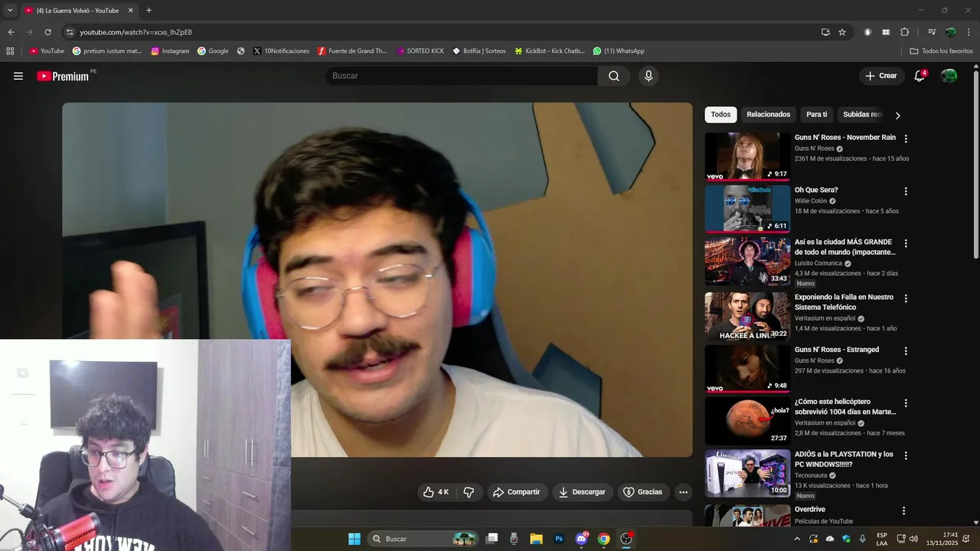The width and height of the screenshot is (980, 551).
Task: Click the address bar URL
Action: (x=136, y=32)
